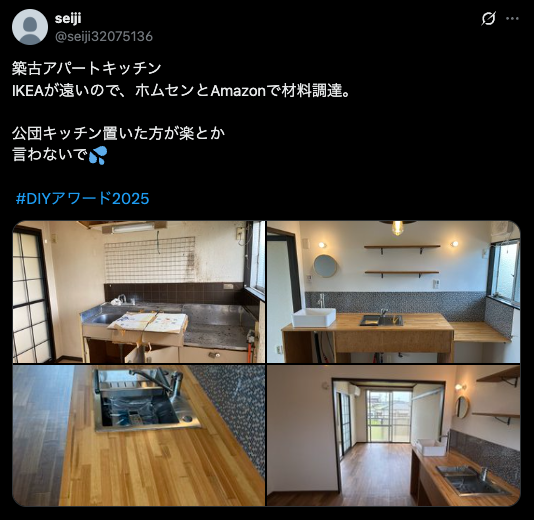This screenshot has width=534, height=520.
Task: View the renovated kitchen with shelves photo
Action: coord(393,292)
